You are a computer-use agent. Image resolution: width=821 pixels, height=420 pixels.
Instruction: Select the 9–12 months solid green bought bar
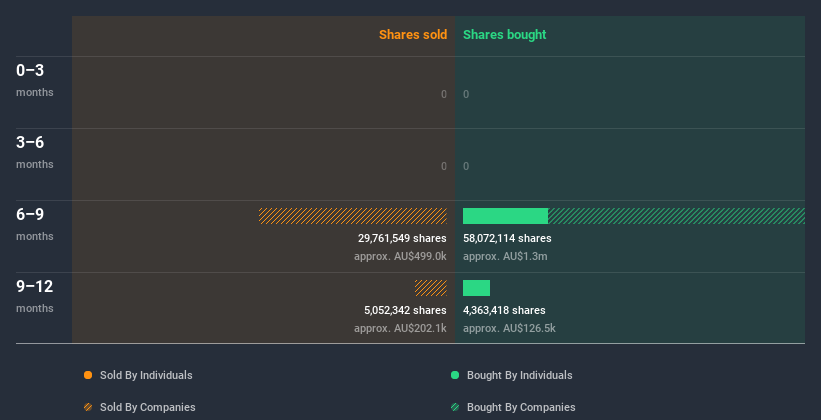pyautogui.click(x=476, y=288)
